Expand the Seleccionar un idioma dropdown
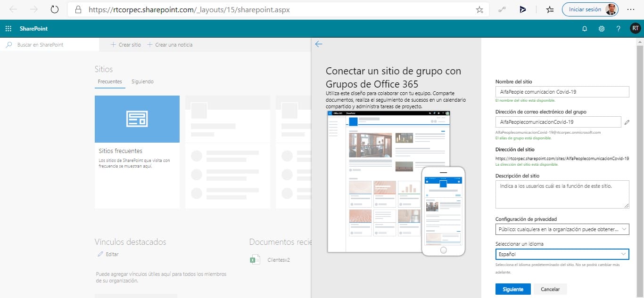This screenshot has width=644, height=298. 562,254
